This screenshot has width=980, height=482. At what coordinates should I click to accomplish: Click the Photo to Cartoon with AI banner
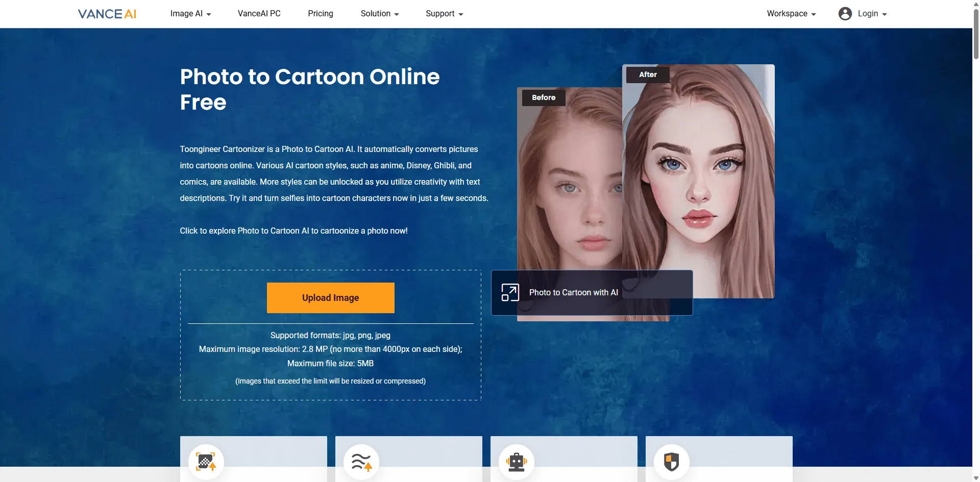(x=592, y=292)
